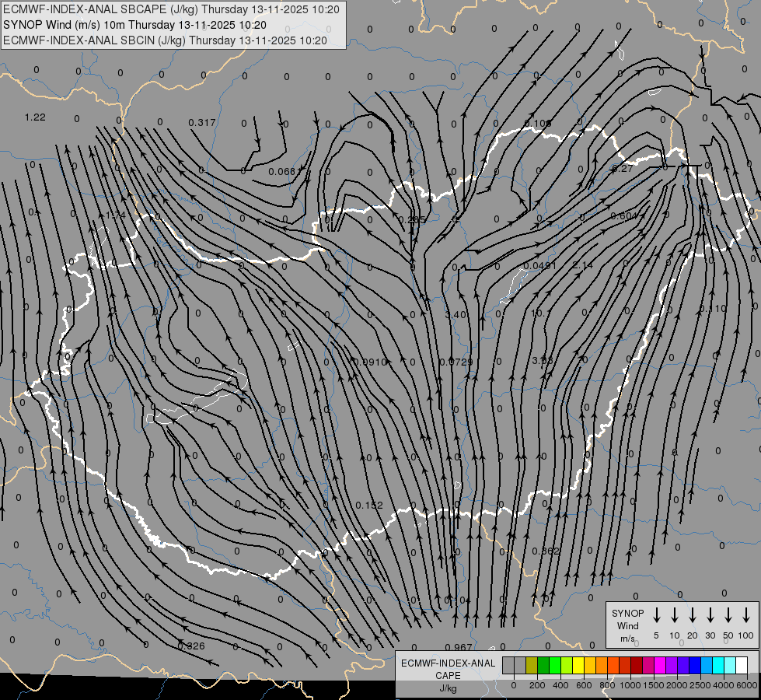Click the 0.317 value on the map
761x700 pixels.
click(202, 122)
